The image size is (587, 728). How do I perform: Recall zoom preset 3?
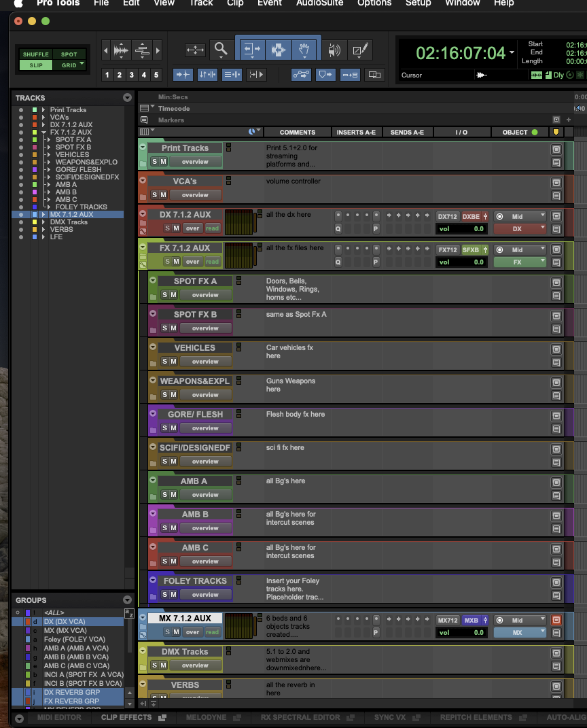[x=132, y=75]
